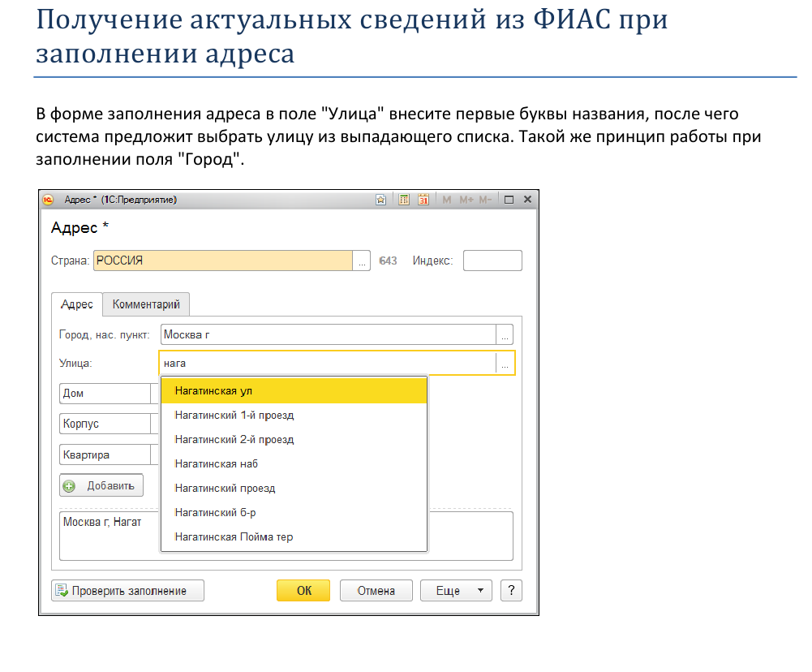Select Нагатинский 2-й проезд suggestion
The image size is (812, 672).
coord(294,440)
